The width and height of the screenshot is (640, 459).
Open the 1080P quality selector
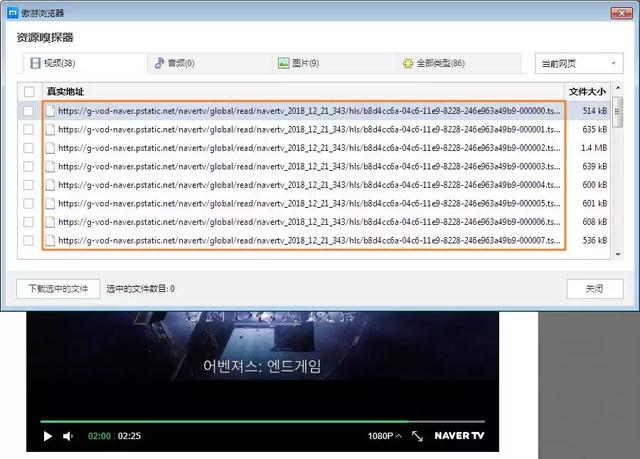384,436
